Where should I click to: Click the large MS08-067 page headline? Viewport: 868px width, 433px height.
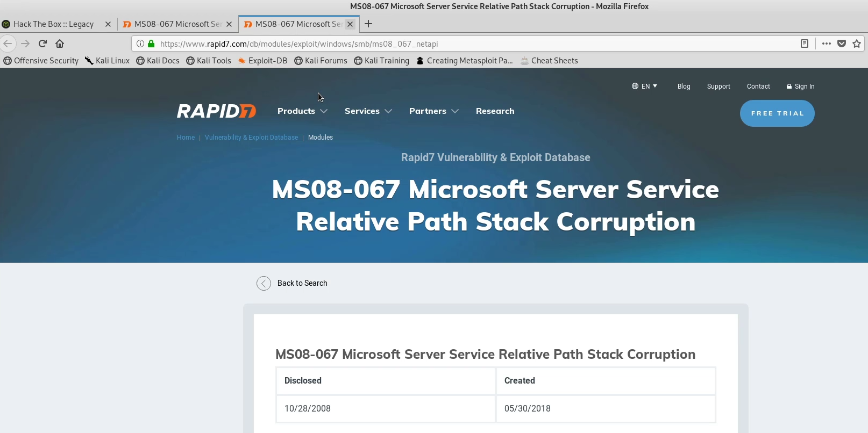coord(495,206)
